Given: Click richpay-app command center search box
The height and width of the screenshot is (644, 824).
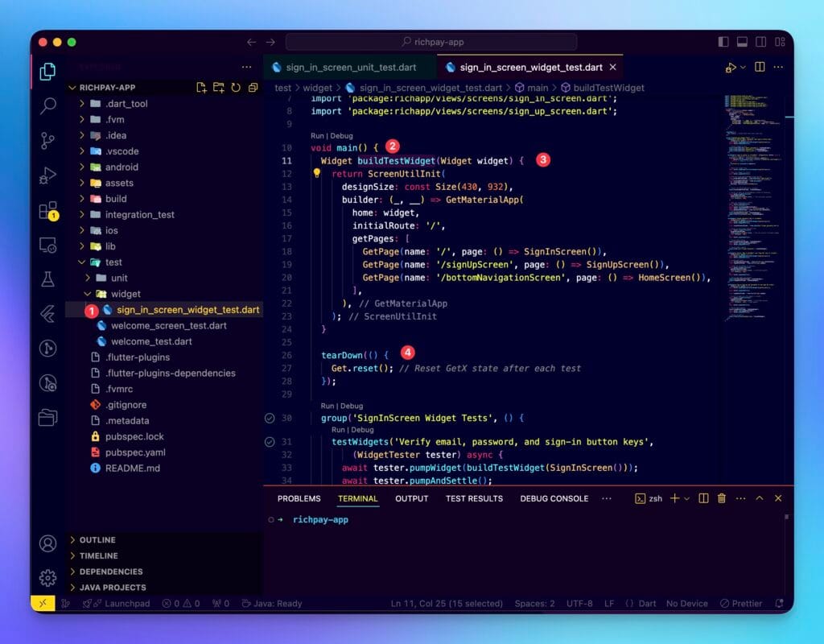Looking at the screenshot, I should tap(431, 42).
